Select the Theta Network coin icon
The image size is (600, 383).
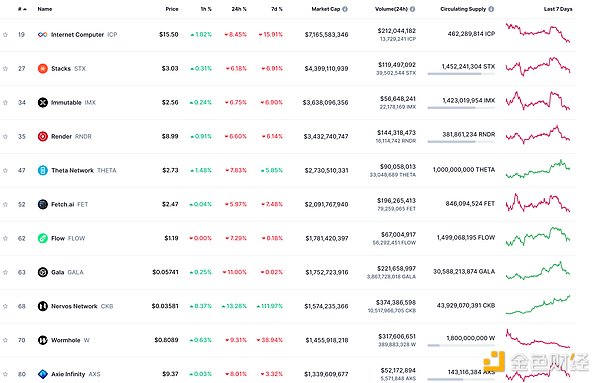tap(42, 170)
